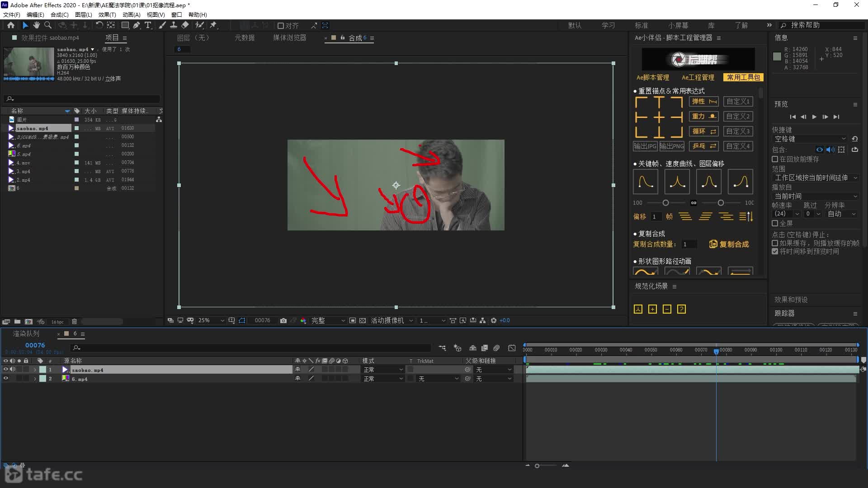Open the 活动摄像机 camera view dropdown
This screenshot has width=868, height=488.
(x=392, y=320)
